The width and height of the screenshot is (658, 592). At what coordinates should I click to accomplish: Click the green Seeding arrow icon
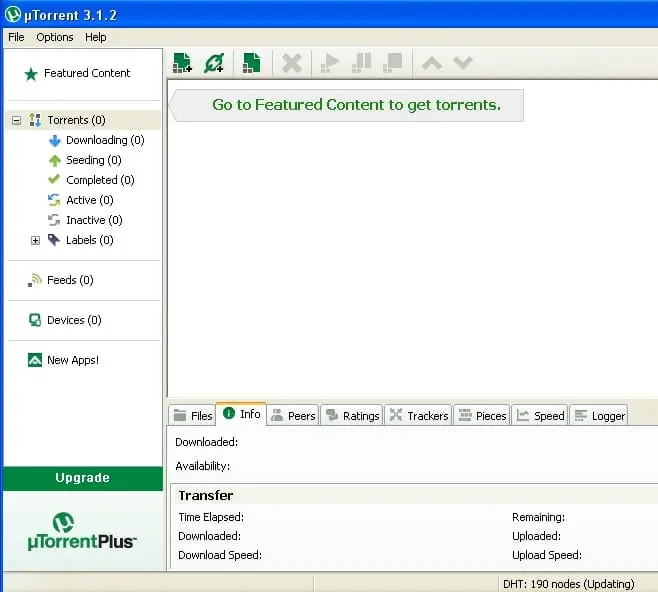(x=55, y=160)
